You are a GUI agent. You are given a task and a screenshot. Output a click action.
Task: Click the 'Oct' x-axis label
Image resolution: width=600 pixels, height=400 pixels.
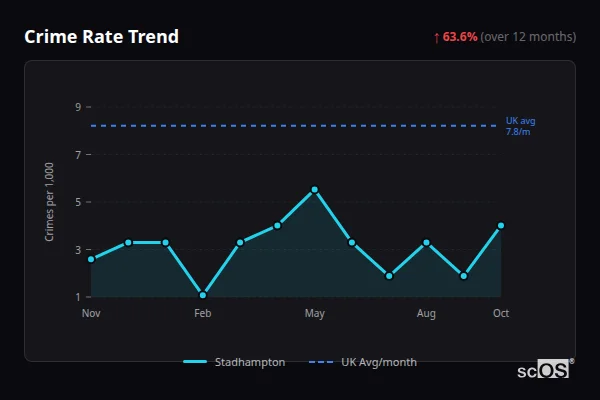coord(501,313)
